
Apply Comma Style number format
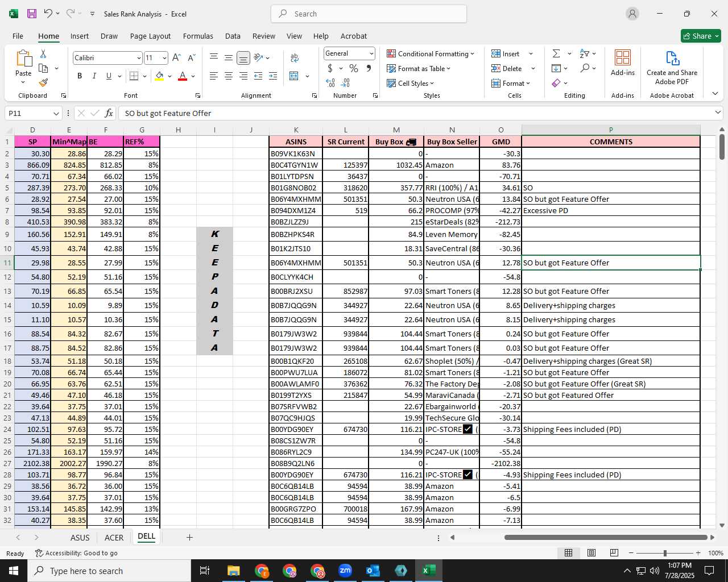(369, 68)
